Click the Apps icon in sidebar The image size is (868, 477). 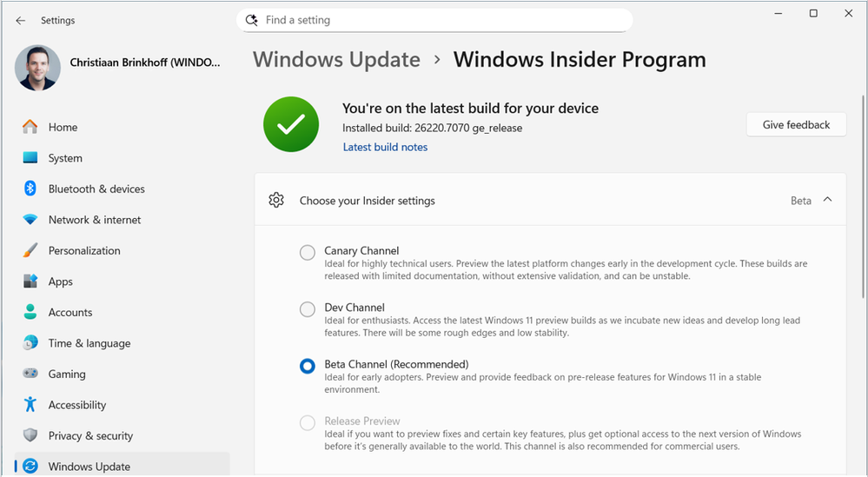30,282
